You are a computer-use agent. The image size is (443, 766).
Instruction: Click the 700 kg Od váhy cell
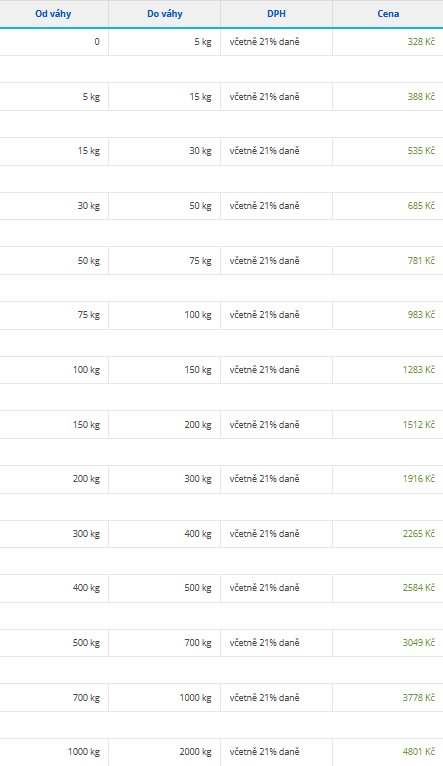54,698
